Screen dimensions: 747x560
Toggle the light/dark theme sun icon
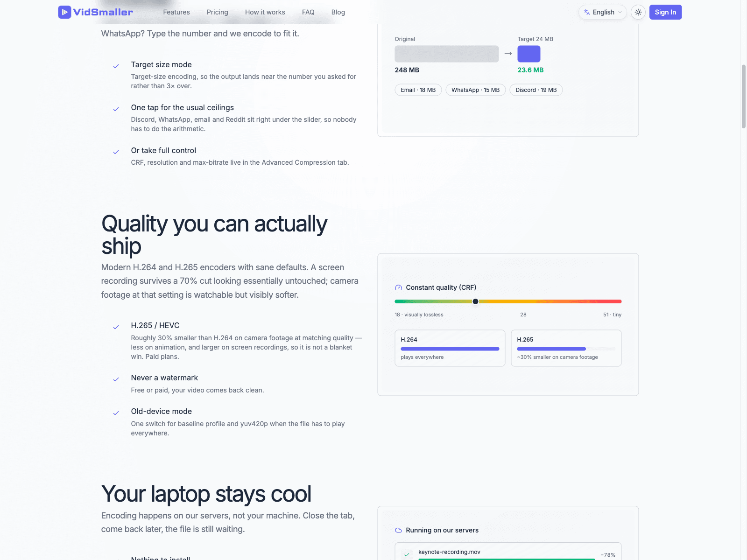[638, 12]
